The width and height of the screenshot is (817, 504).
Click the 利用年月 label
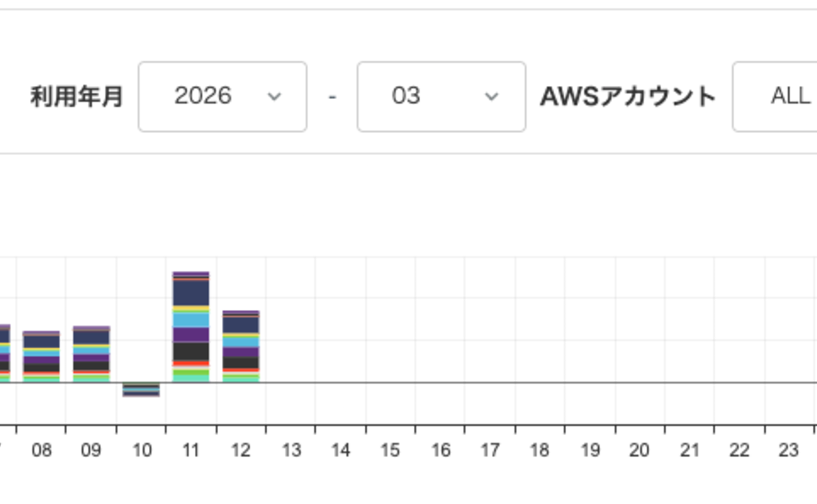click(76, 97)
